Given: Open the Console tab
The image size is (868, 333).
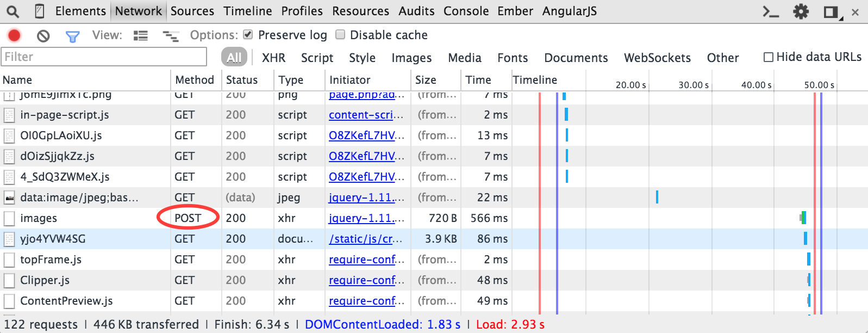Looking at the screenshot, I should coord(466,11).
